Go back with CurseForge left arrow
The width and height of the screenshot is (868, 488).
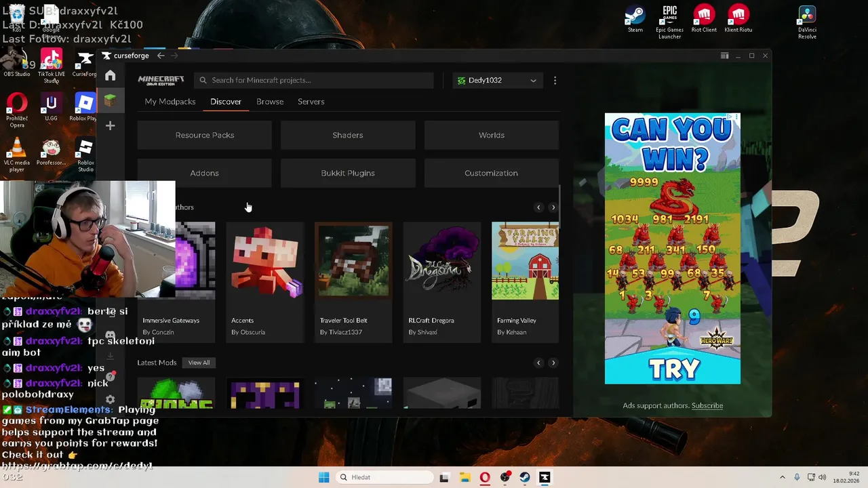tap(161, 56)
